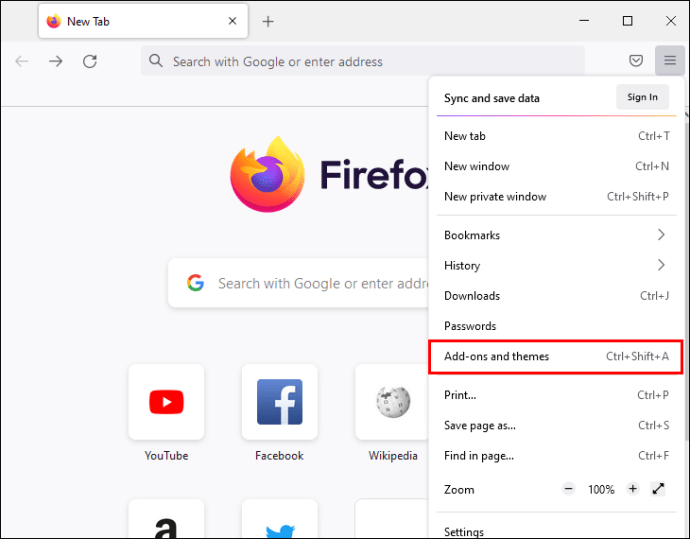Expand Bookmarks via its chevron arrow

[x=661, y=235]
